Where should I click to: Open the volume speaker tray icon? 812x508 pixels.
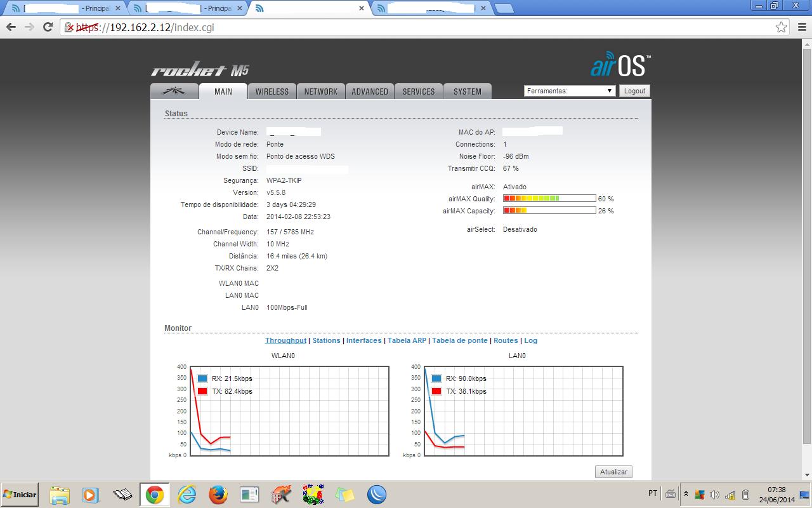click(715, 494)
